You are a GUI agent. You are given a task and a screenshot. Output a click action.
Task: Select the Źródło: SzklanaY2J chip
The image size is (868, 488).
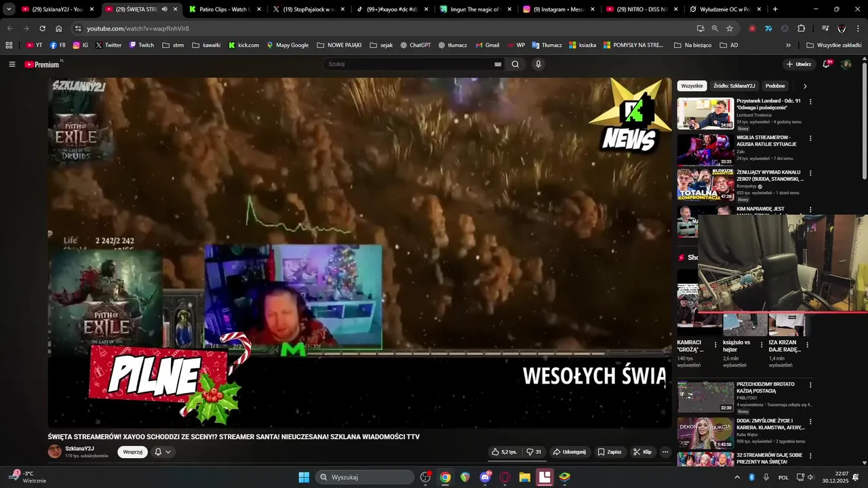pyautogui.click(x=734, y=86)
